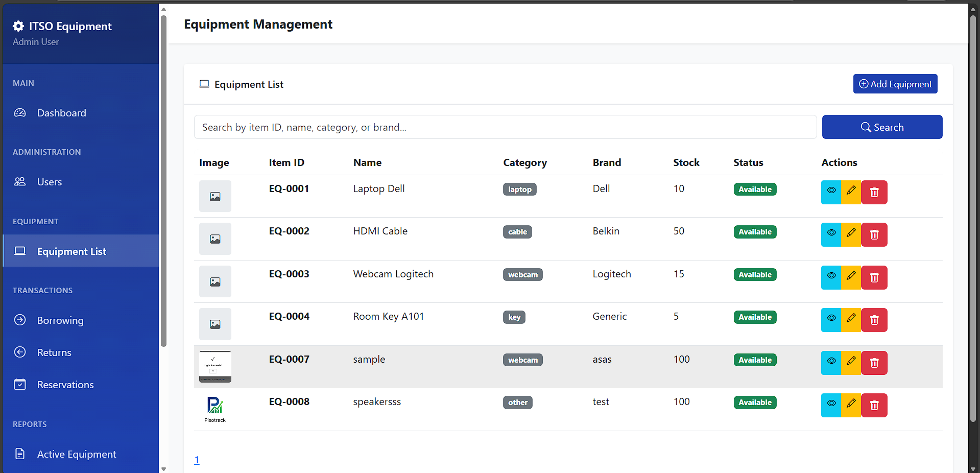Image resolution: width=980 pixels, height=473 pixels.
Task: Show EQ-0007 sample using the eye icon
Action: pyautogui.click(x=831, y=363)
